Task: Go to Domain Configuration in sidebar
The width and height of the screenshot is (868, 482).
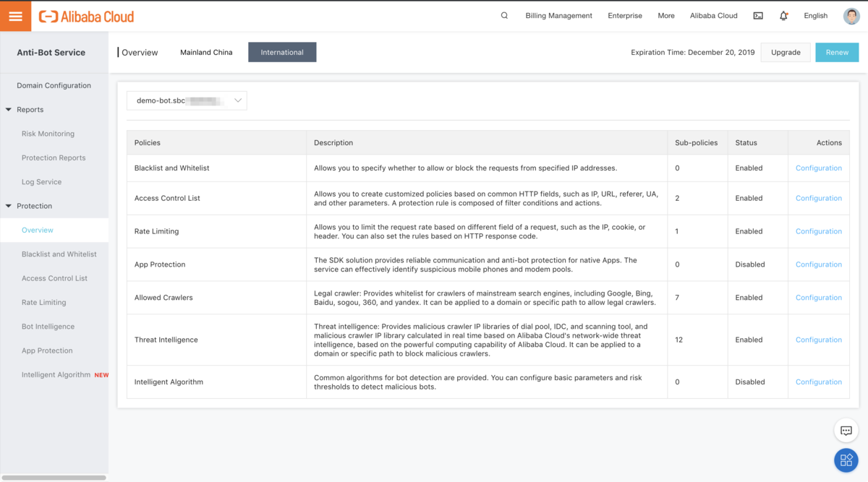Action: coord(54,85)
